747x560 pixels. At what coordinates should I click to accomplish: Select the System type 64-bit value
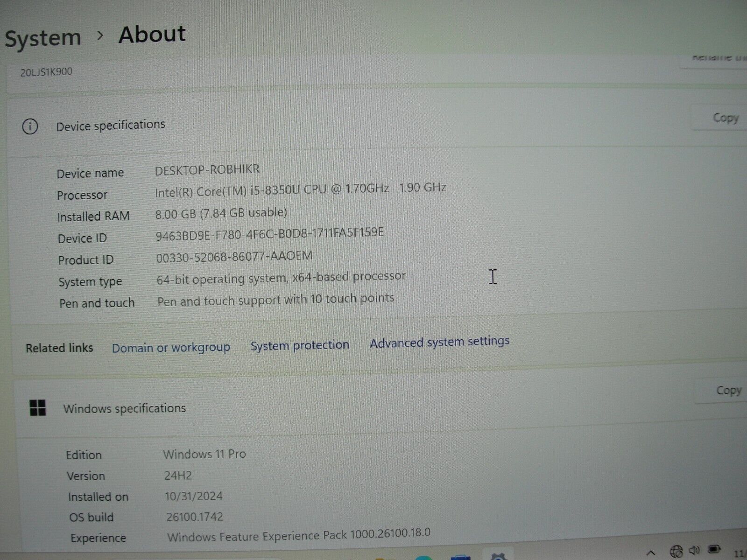point(281,278)
